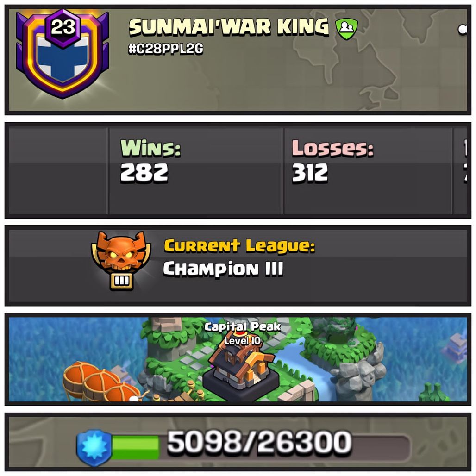The image size is (476, 476).
Task: Select the Losses 312 statistics cell
Action: click(368, 170)
